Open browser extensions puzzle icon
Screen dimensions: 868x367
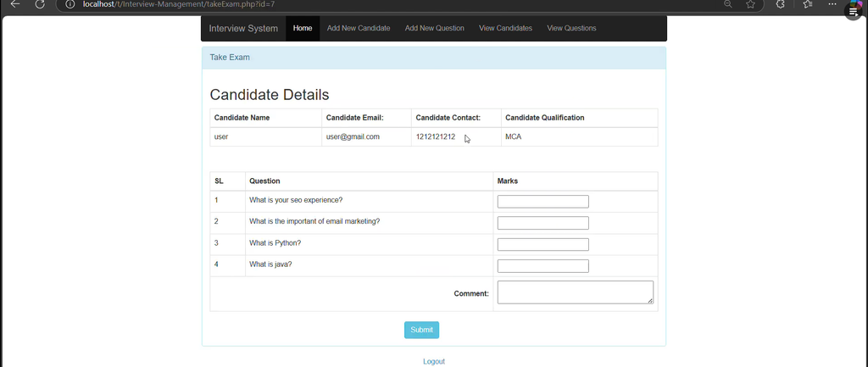click(x=780, y=4)
